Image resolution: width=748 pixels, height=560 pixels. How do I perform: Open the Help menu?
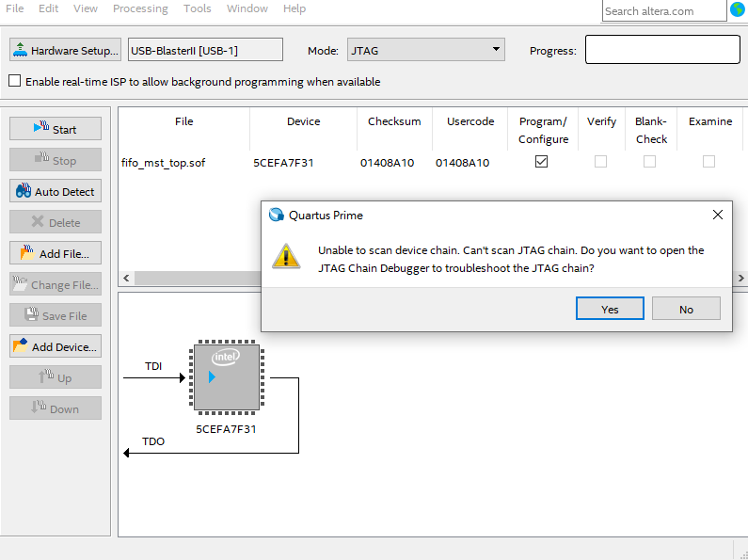point(294,8)
